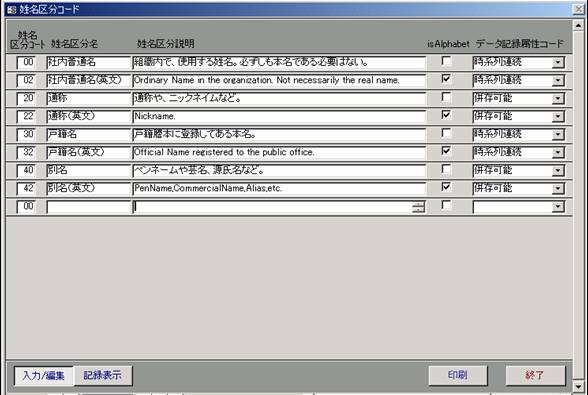
Task: Open attribute dropdown arrow for code 00 社内普通名
Action: 558,62
